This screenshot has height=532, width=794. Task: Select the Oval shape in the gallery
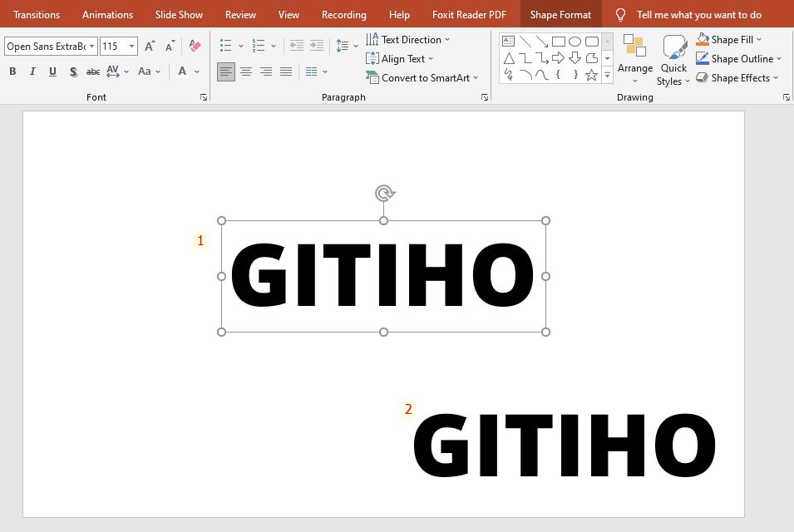pos(575,40)
